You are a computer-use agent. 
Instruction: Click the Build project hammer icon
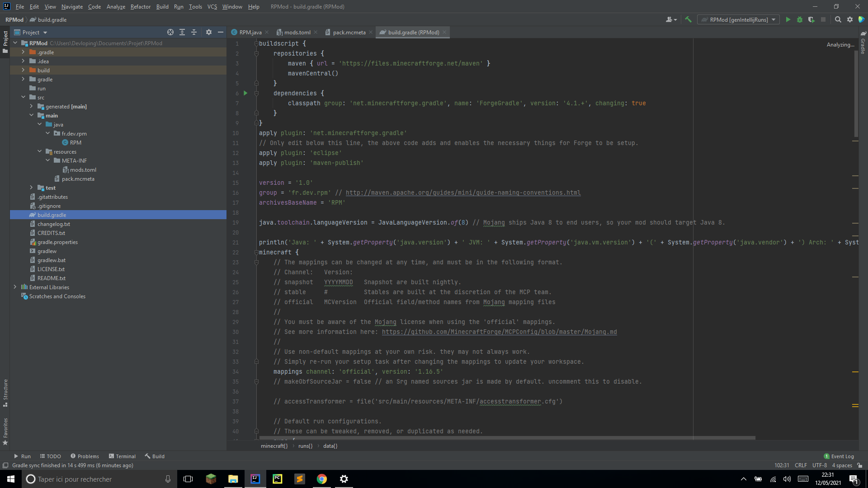688,19
